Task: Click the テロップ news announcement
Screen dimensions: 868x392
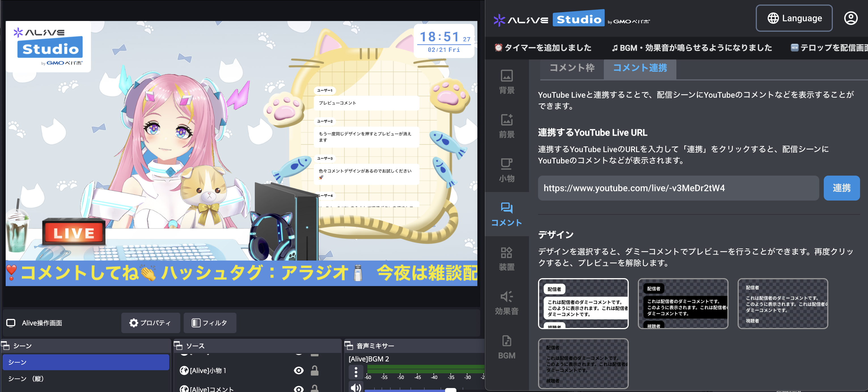Action: tap(829, 48)
